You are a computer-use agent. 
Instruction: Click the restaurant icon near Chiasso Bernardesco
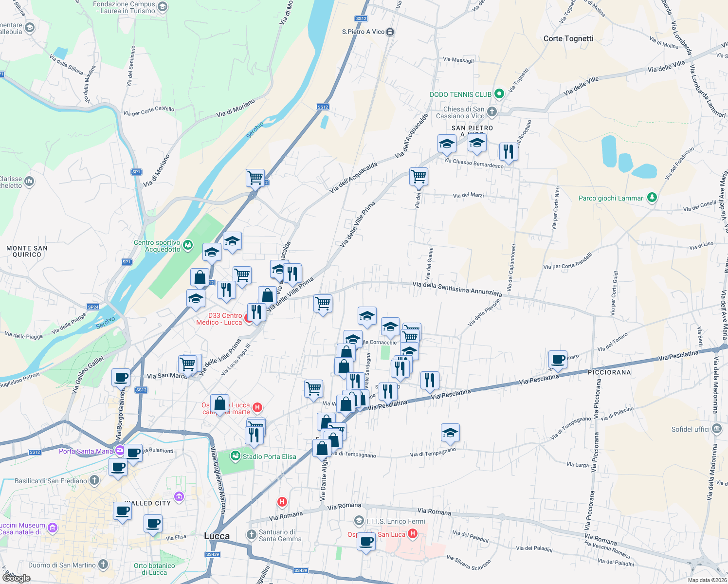coord(508,152)
